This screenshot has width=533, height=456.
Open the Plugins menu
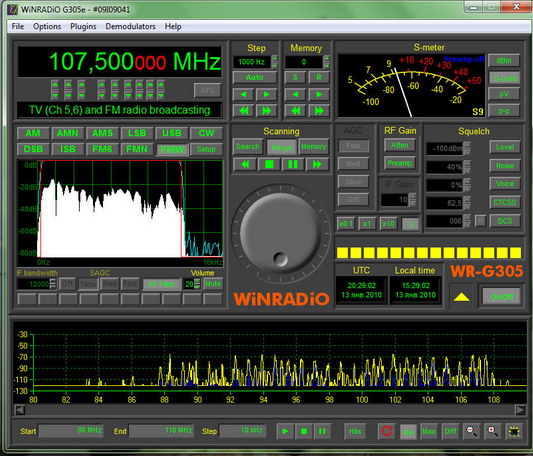[83, 27]
